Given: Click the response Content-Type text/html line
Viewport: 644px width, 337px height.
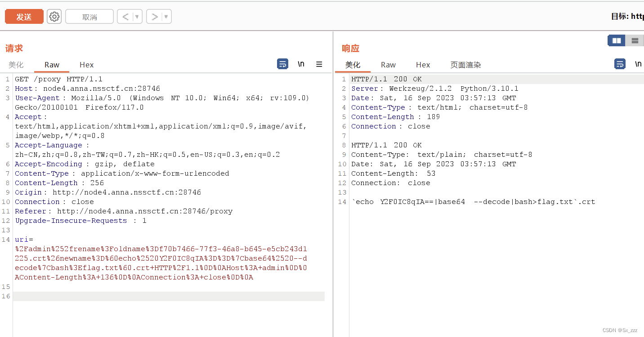Looking at the screenshot, I should 439,107.
